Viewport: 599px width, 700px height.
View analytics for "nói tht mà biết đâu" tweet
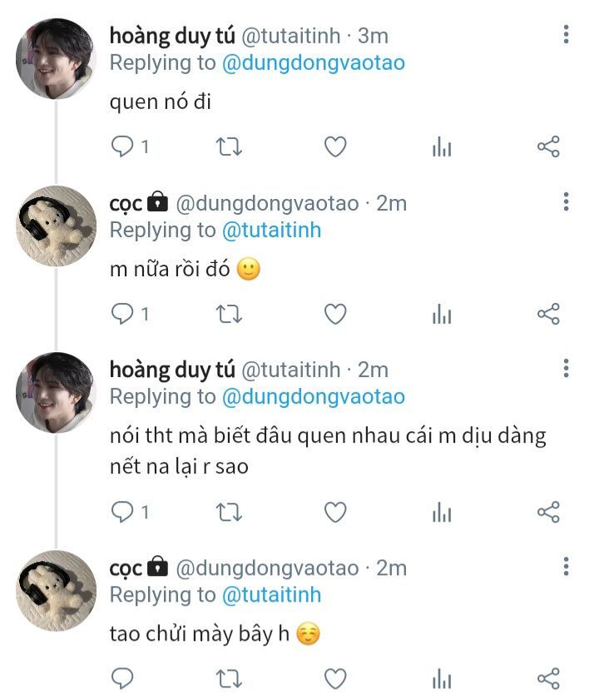point(442,512)
